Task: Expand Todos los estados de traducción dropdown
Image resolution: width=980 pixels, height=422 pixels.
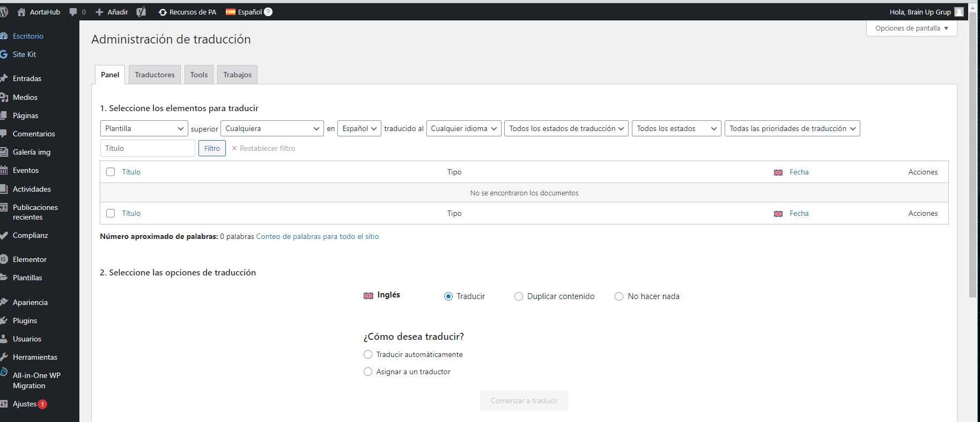Action: (x=566, y=128)
